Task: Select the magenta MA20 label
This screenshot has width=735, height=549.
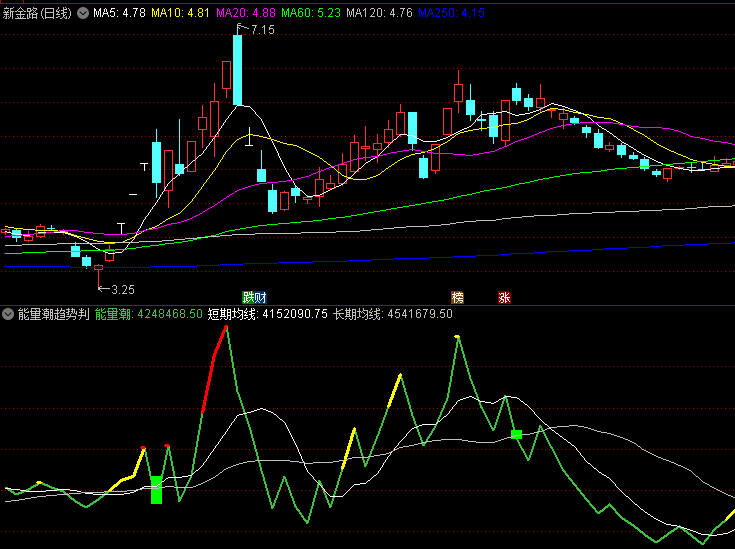Action: pos(249,12)
